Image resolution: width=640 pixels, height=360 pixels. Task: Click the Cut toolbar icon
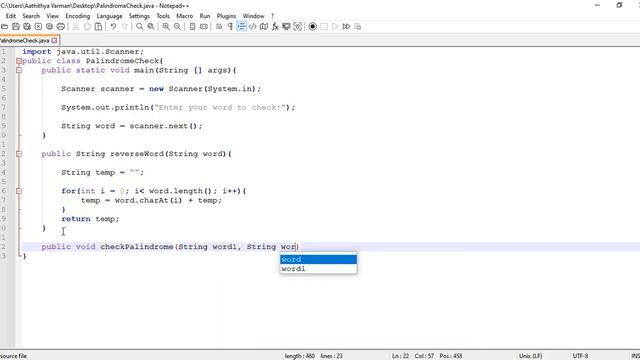pos(76,27)
